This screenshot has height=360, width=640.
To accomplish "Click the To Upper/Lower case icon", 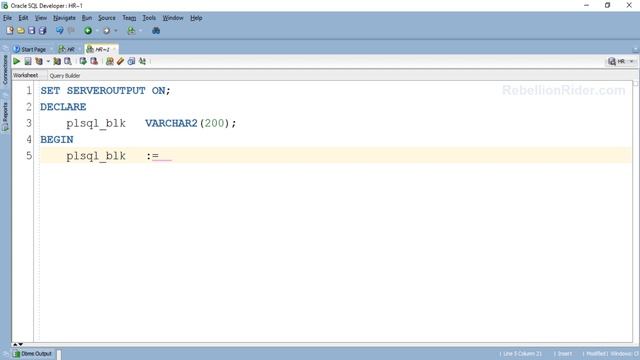I will [x=142, y=61].
